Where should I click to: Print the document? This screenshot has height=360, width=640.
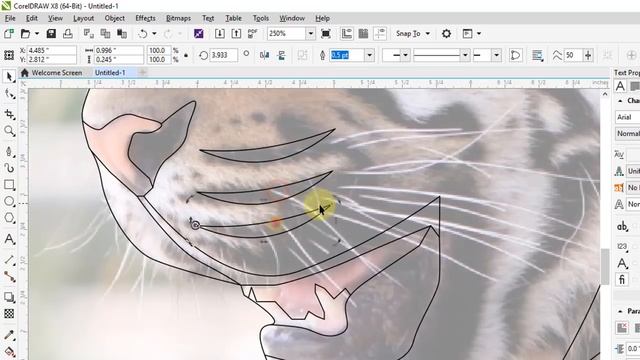[68, 33]
